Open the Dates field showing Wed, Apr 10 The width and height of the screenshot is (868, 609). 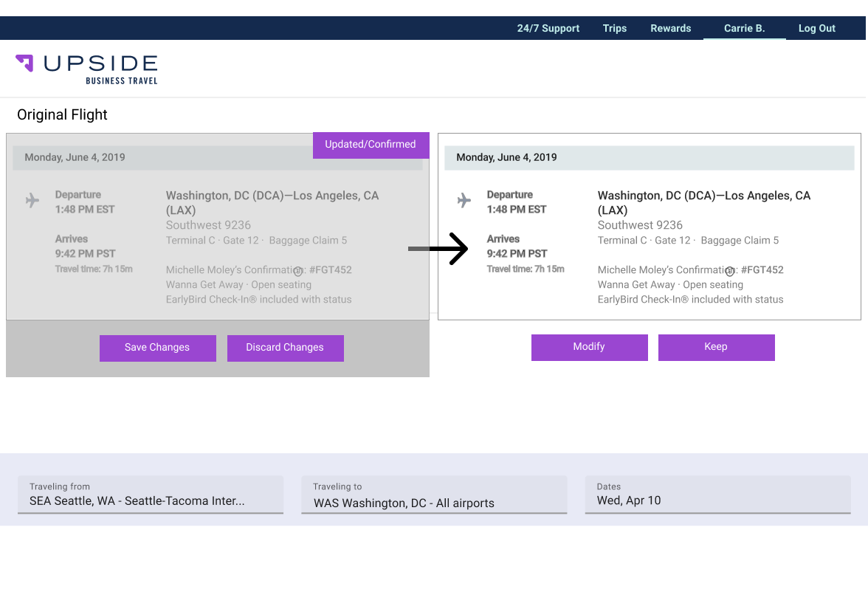718,495
